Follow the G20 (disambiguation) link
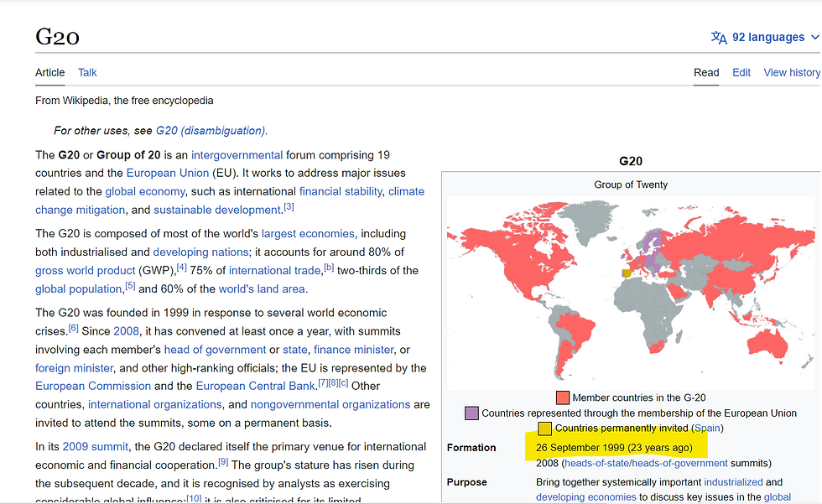 tap(211, 131)
